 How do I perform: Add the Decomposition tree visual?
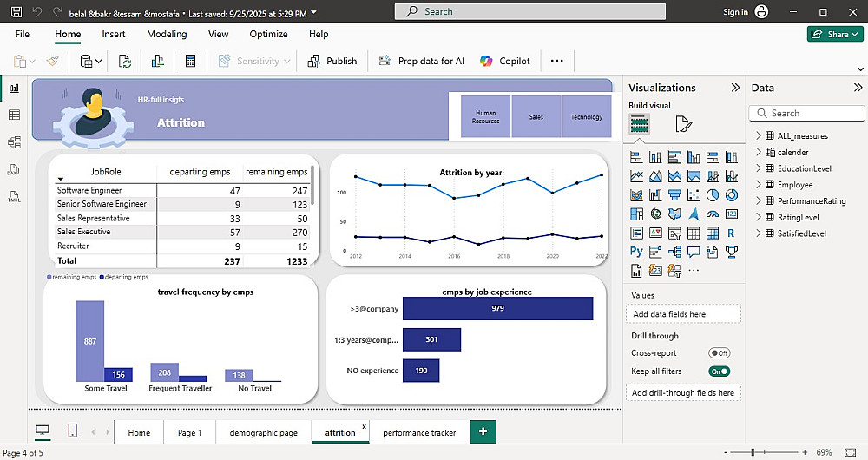coord(674,252)
